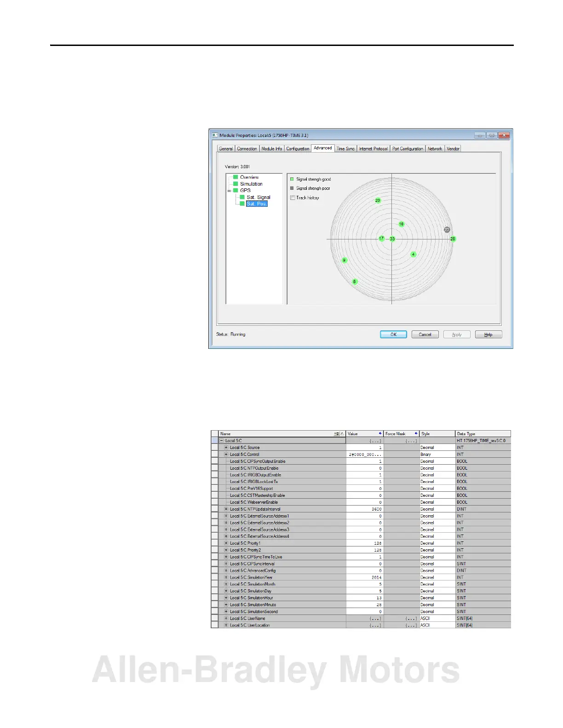The width and height of the screenshot is (563, 728).
Task: Expand the Local:5:C.Control tag
Action: (x=226, y=455)
